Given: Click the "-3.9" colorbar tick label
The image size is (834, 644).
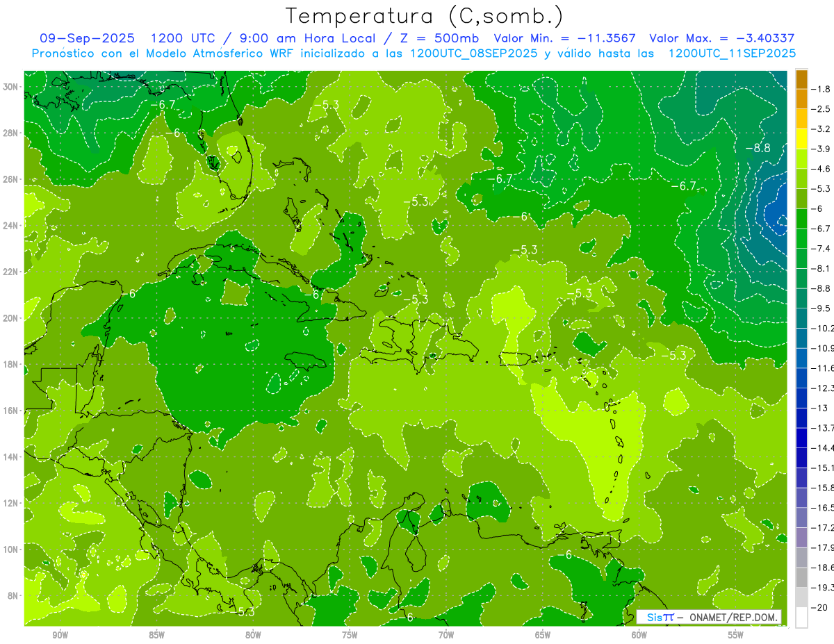Looking at the screenshot, I should click(821, 149).
